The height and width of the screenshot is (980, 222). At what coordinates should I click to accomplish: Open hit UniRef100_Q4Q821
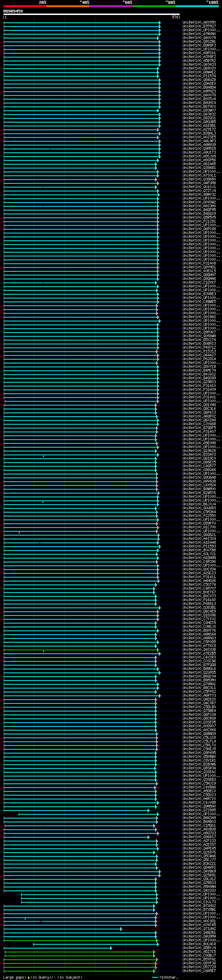(199, 535)
